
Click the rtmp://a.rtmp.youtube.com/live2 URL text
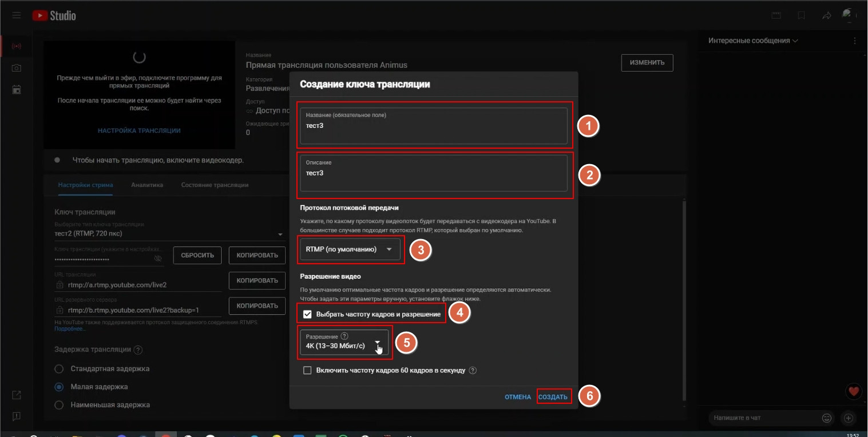[117, 284]
